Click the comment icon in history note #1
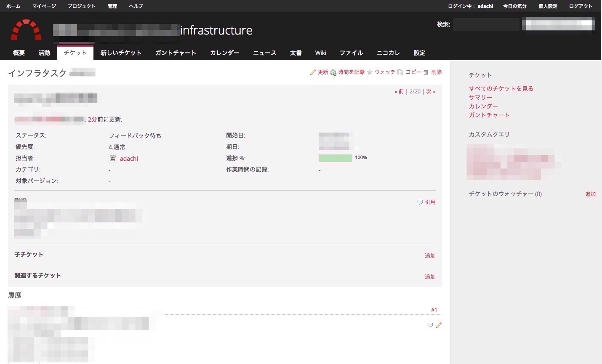602x364 pixels. [430, 325]
